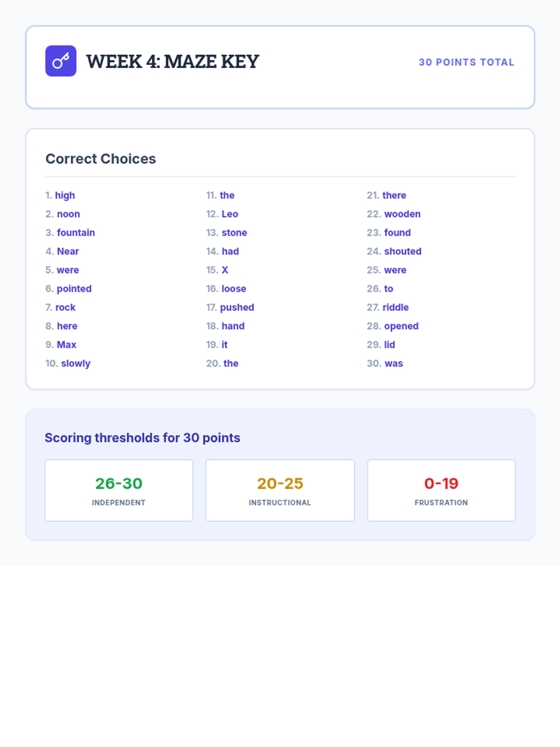This screenshot has width=560, height=747.
Task: Select answer 30 'was'
Action: [393, 363]
